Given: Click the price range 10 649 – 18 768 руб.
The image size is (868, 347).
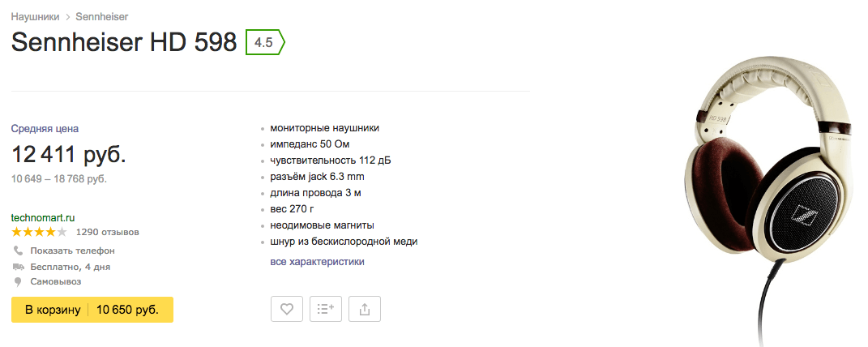Looking at the screenshot, I should point(58,179).
